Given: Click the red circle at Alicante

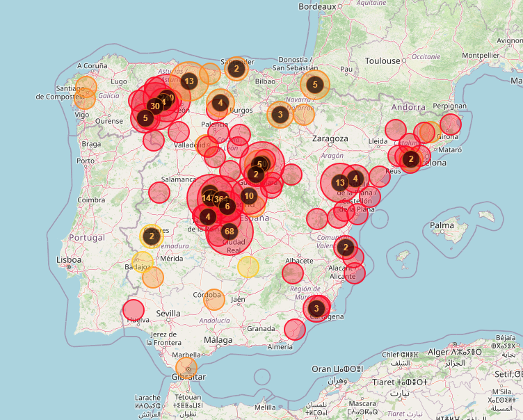Looking at the screenshot, I should 355,273.
